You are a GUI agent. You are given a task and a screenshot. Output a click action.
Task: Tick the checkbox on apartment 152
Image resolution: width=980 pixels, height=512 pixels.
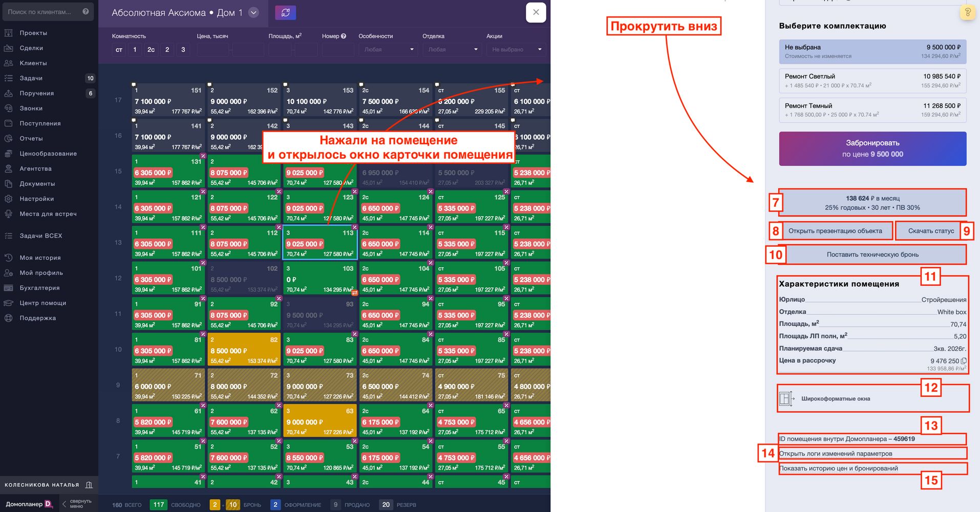coord(209,84)
